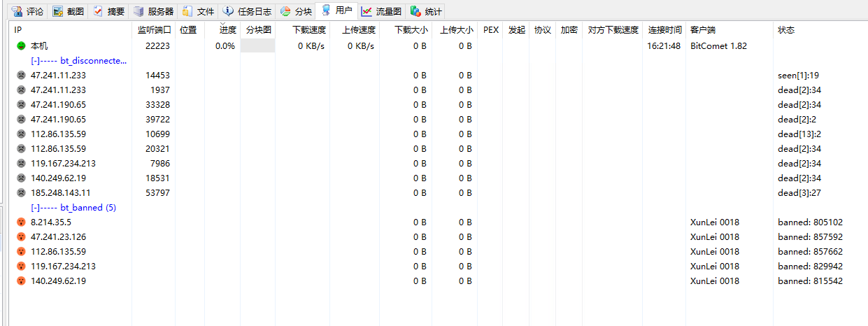Click the green smiley icon beside 本机

[21, 46]
